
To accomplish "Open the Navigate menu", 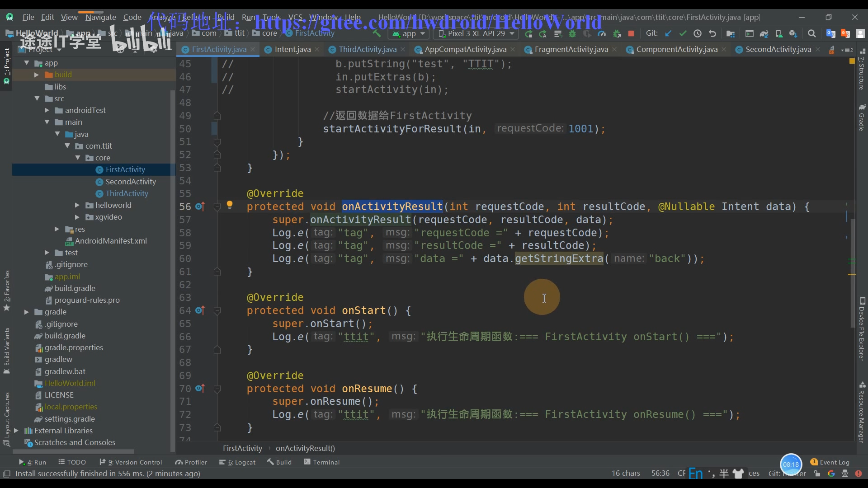I will click(x=101, y=17).
